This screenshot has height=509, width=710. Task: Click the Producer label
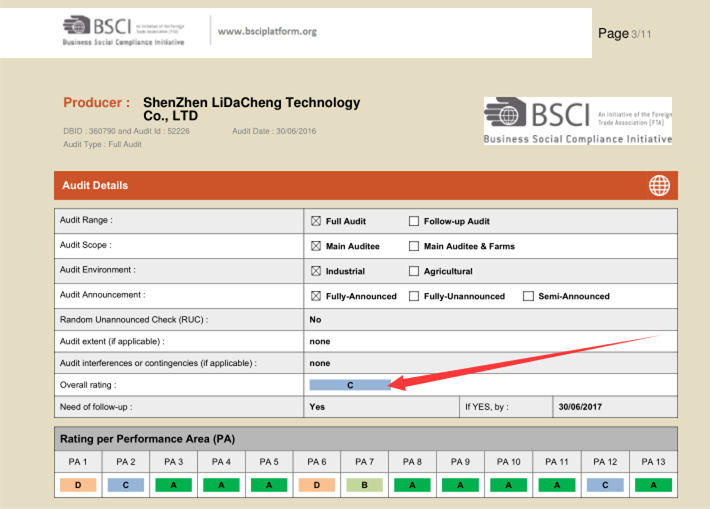[96, 102]
